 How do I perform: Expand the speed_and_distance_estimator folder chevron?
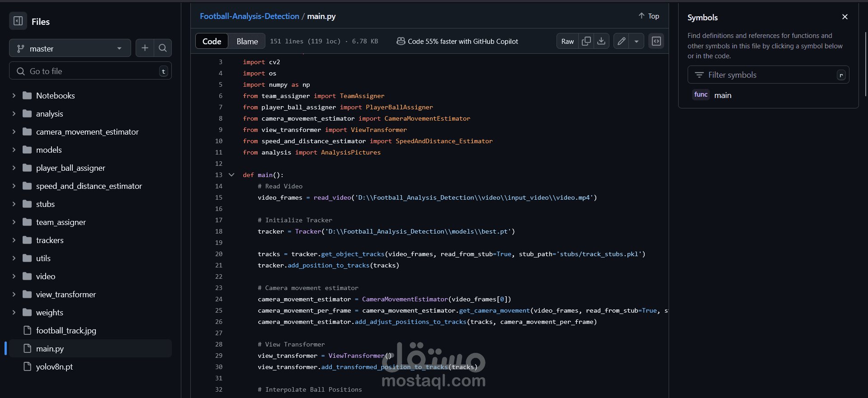14,186
